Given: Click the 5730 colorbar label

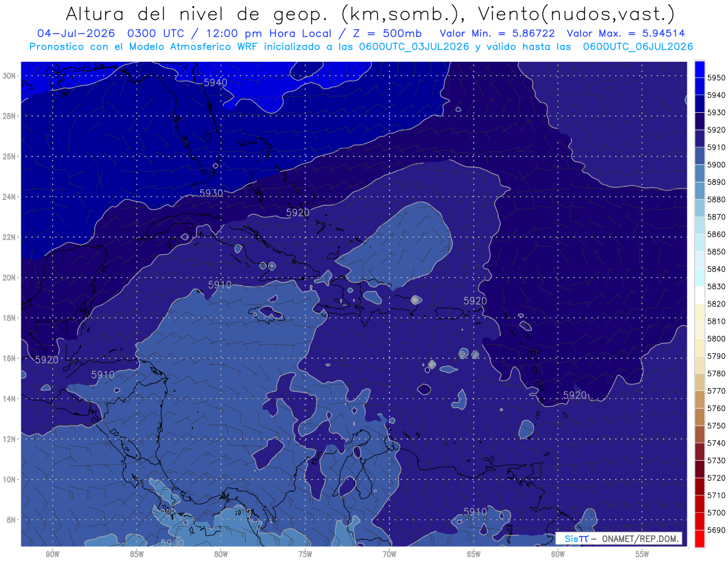Looking at the screenshot, I should pos(716,460).
